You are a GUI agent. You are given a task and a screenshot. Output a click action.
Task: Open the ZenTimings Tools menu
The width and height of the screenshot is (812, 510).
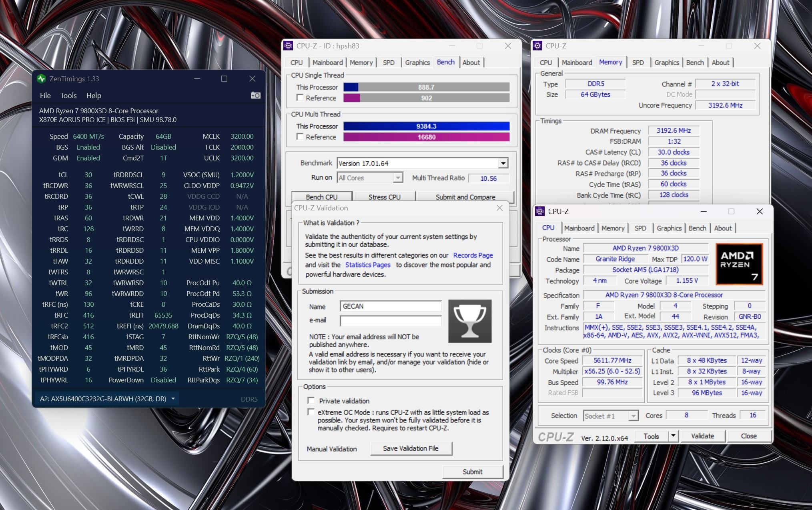pos(68,96)
